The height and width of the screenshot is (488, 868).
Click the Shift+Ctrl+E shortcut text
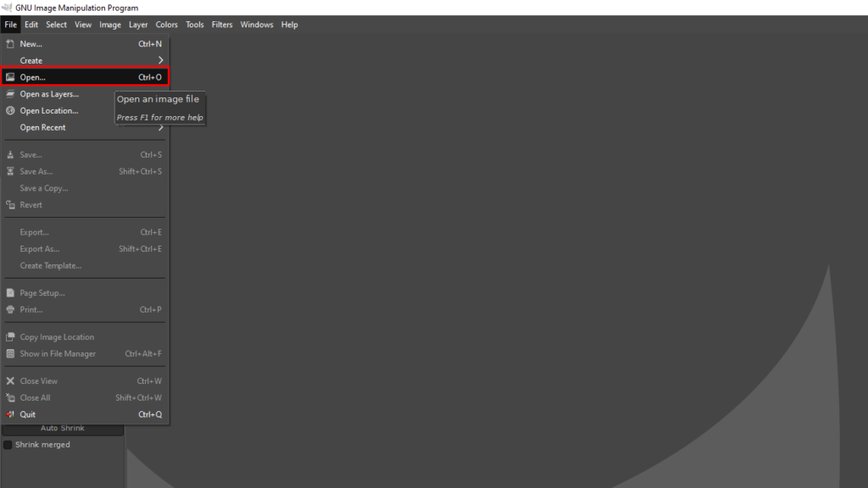point(141,249)
